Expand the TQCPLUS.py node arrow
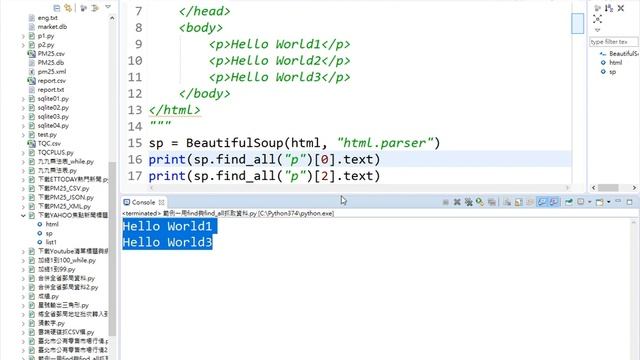The height and width of the screenshot is (360, 640). pos(23,153)
